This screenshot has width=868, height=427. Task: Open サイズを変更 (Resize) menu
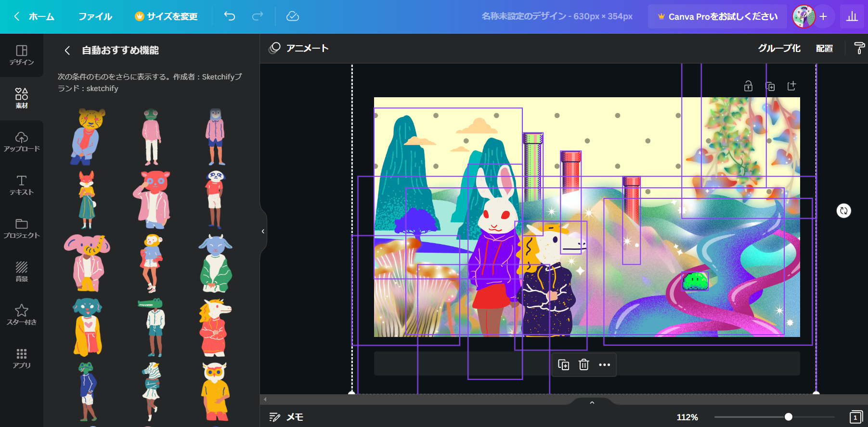(166, 16)
